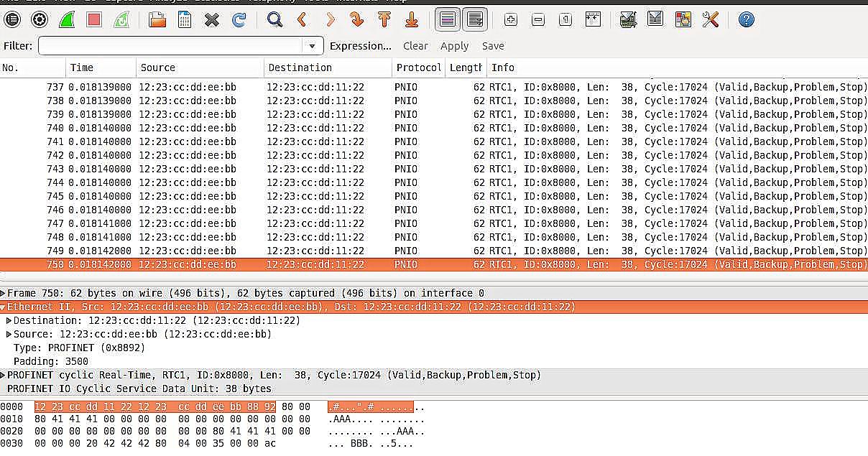Sort by Length column header
This screenshot has height=456, width=868.
466,68
